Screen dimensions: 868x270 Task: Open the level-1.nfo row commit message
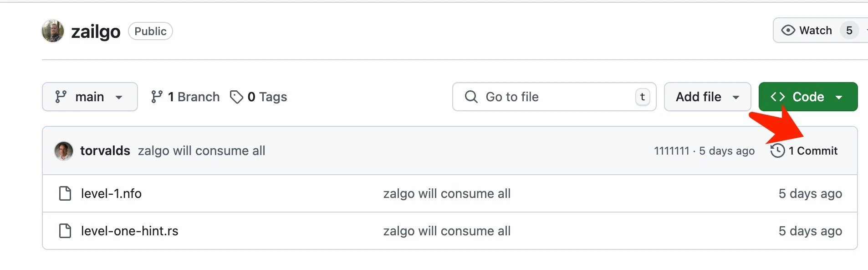coord(447,193)
